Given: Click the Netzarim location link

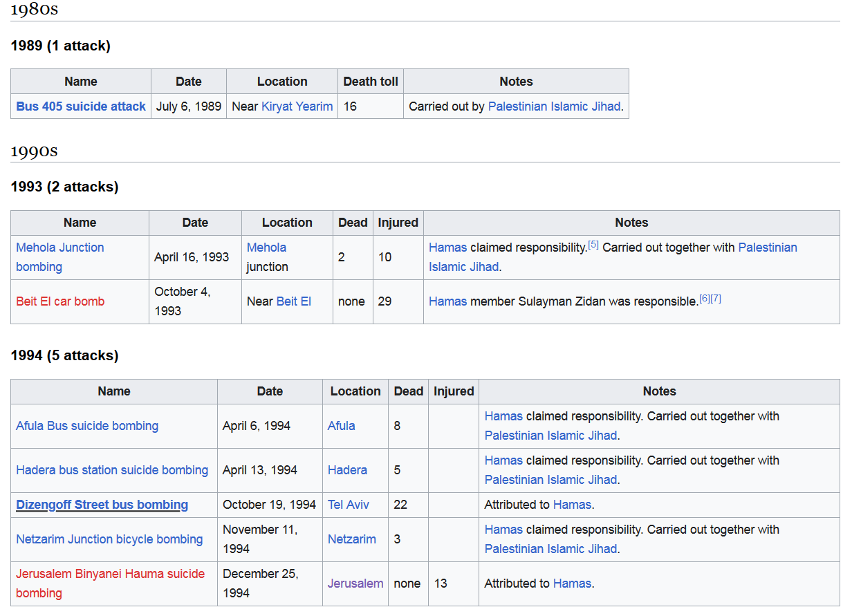Looking at the screenshot, I should 352,539.
